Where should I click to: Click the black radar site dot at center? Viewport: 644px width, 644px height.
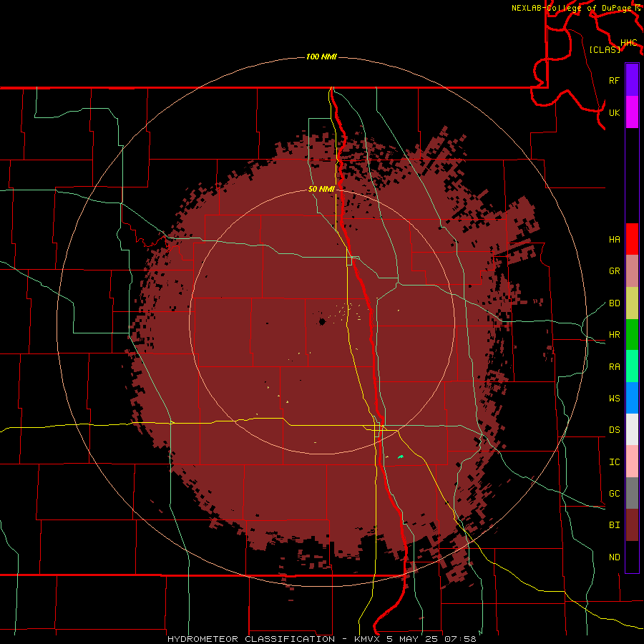click(322, 321)
